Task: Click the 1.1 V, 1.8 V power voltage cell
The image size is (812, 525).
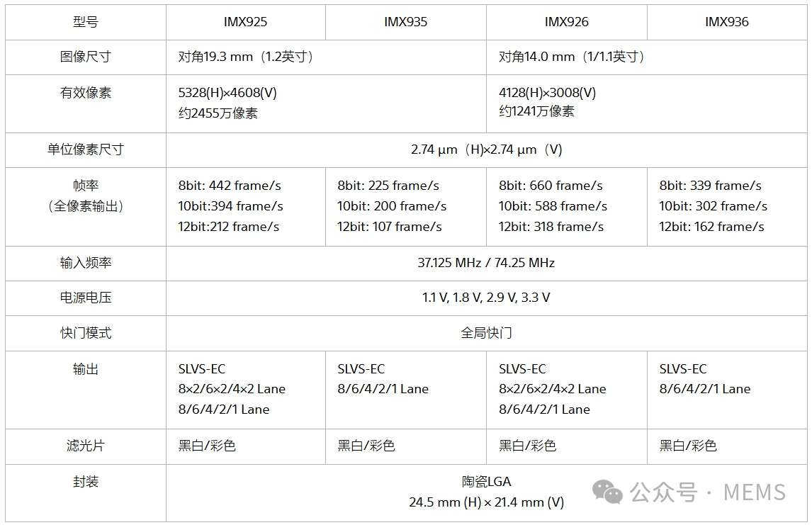Action: [x=486, y=298]
